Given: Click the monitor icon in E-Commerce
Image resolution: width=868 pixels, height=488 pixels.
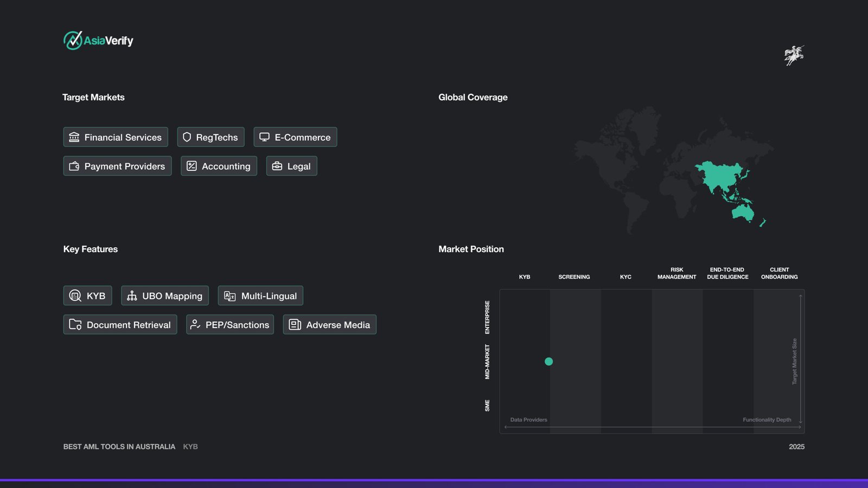Looking at the screenshot, I should [x=264, y=137].
